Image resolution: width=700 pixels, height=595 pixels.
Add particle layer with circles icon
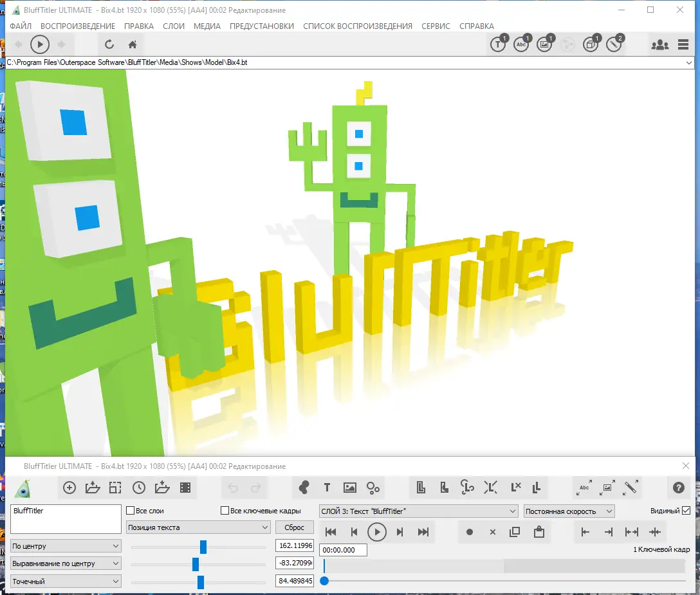point(373,488)
